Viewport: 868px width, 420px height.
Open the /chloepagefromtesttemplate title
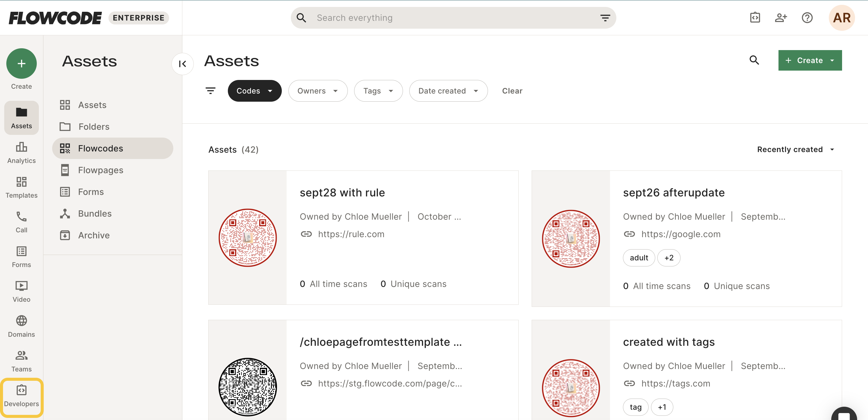click(380, 342)
